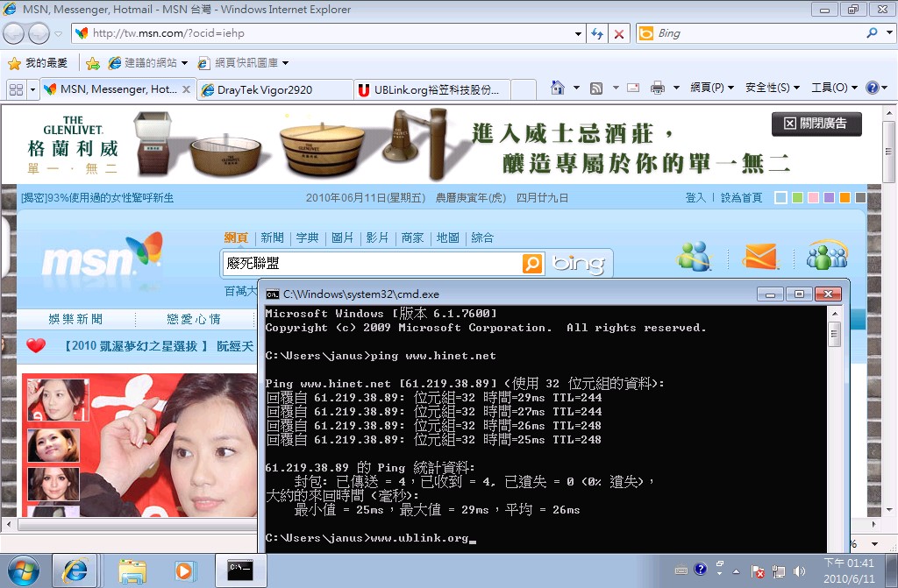Open the 工具(O) menu
This screenshot has height=588, width=898.
pyautogui.click(x=835, y=88)
